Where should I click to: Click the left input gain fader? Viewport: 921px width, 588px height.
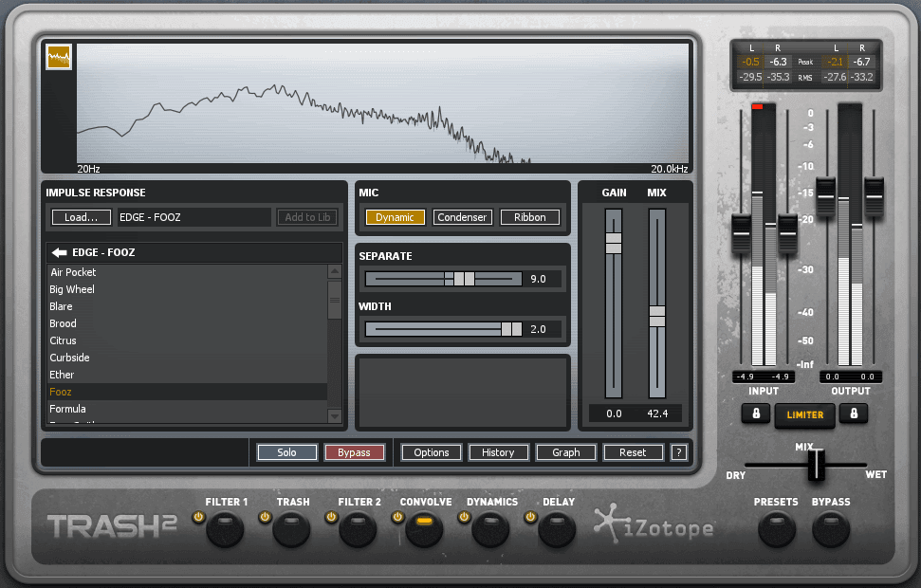[x=742, y=234]
